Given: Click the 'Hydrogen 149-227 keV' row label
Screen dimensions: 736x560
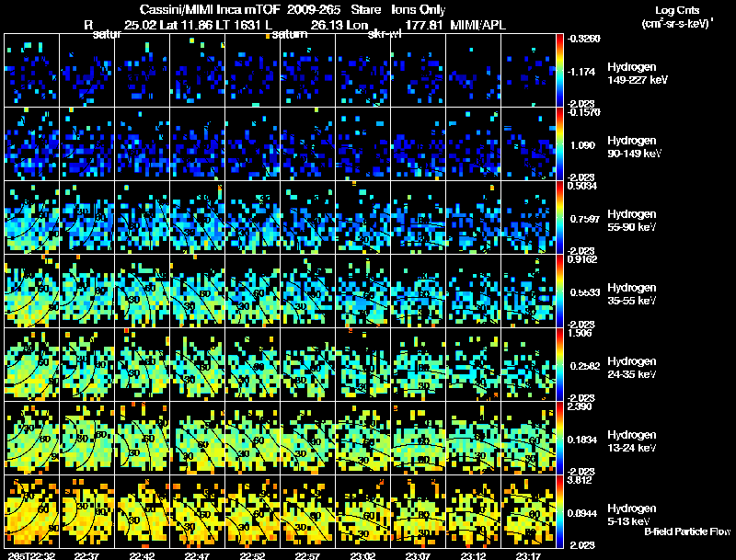Looking at the screenshot, I should pos(637,74).
